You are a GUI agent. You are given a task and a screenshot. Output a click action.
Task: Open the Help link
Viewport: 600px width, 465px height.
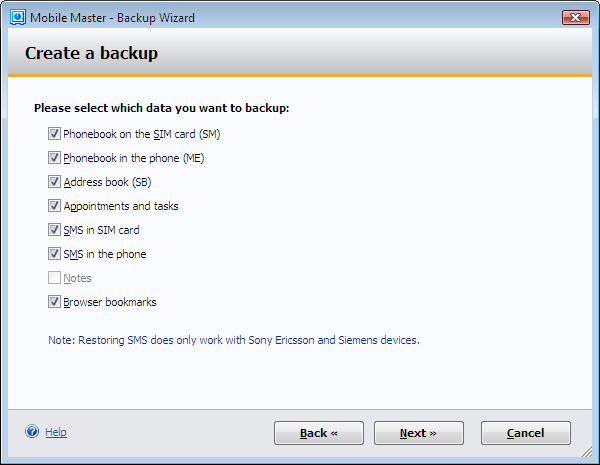[x=56, y=432]
